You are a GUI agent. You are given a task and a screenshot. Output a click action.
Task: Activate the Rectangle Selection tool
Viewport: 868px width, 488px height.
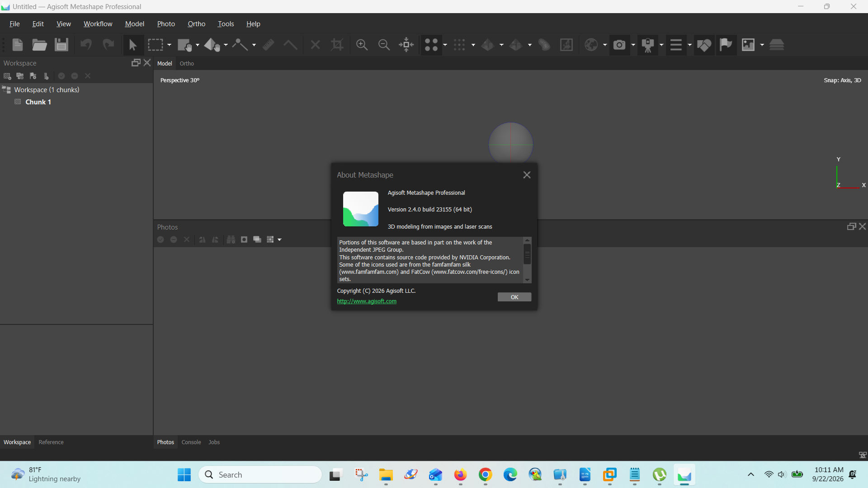155,45
